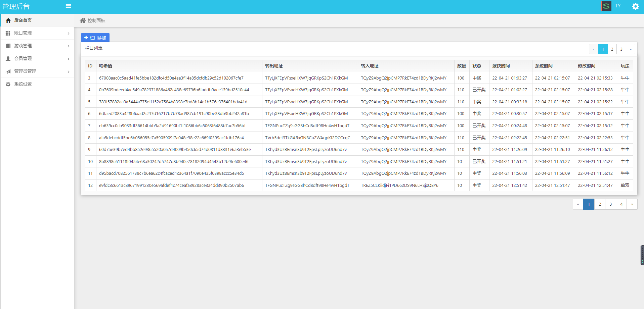Expand the 游戏管理 chevron arrow
This screenshot has width=644, height=309.
pyautogui.click(x=69, y=46)
